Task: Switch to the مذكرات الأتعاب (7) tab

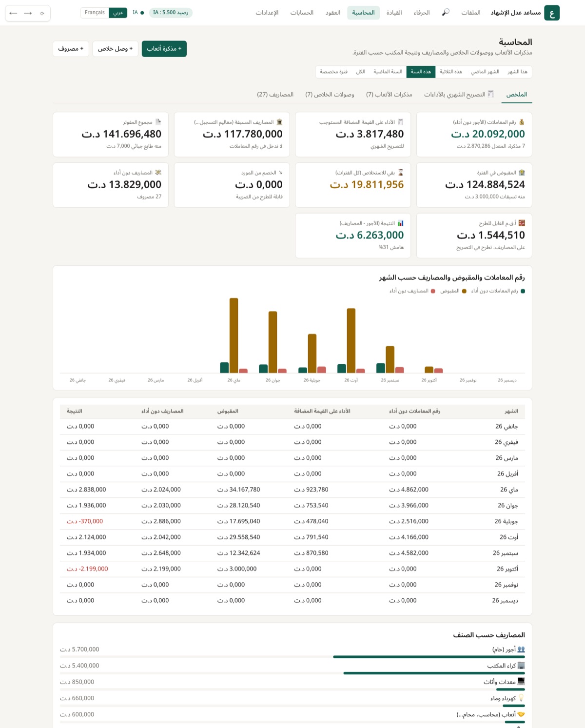Action: pyautogui.click(x=389, y=95)
